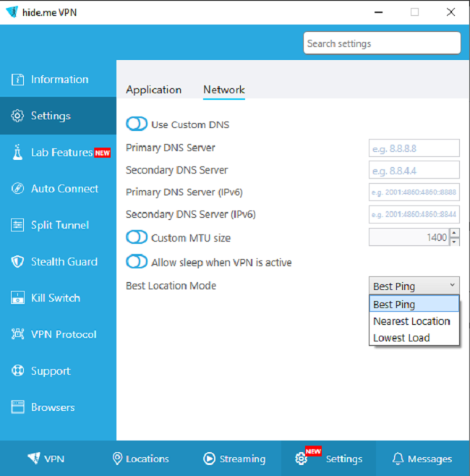Click the Auto Connect icon

(x=17, y=189)
